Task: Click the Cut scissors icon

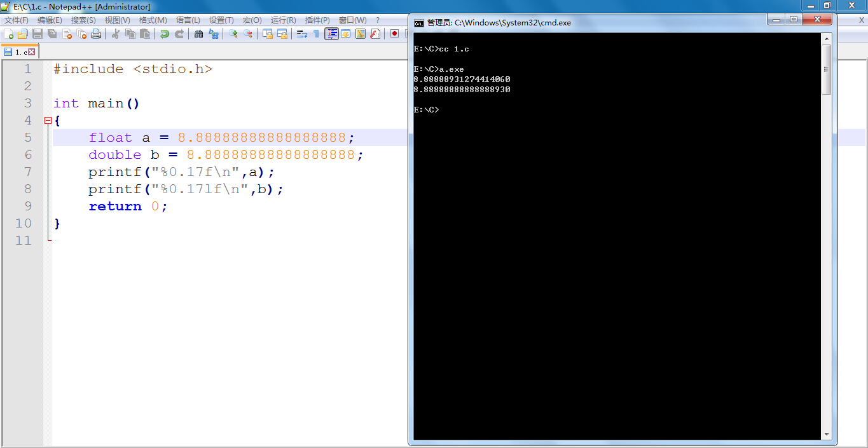Action: pyautogui.click(x=116, y=34)
